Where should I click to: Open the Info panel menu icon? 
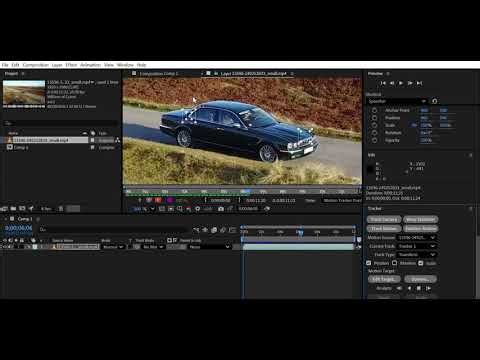click(x=471, y=155)
